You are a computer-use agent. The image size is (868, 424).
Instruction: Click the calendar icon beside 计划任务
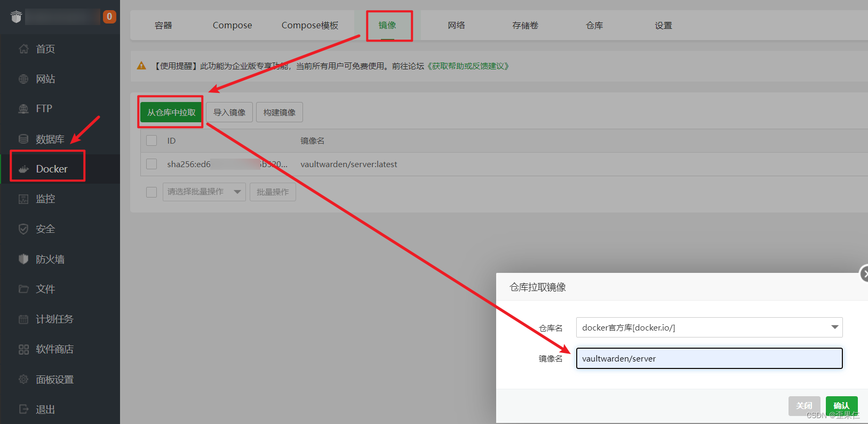(x=23, y=319)
